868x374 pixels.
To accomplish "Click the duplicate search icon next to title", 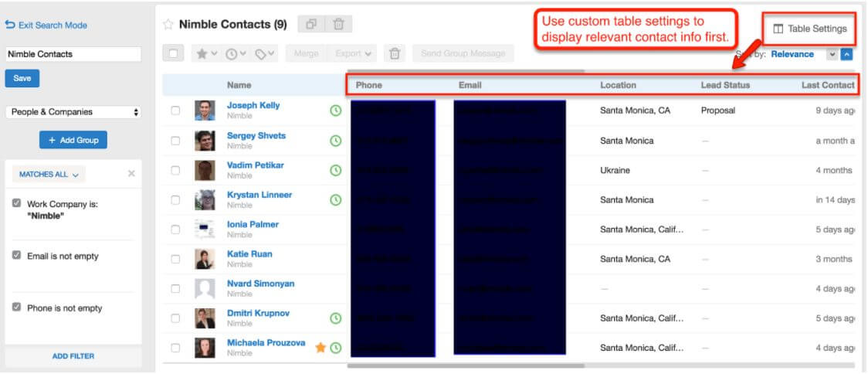I will (x=311, y=24).
